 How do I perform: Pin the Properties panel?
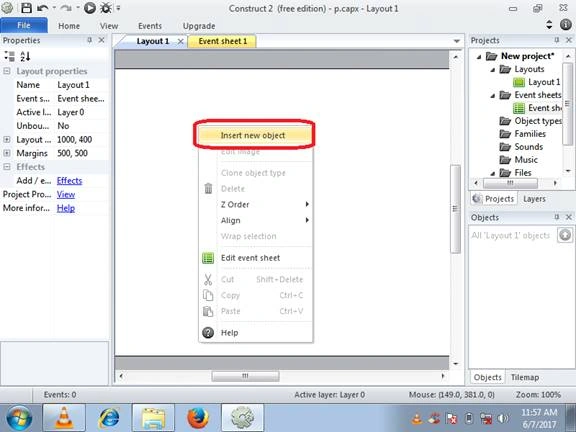coord(89,40)
